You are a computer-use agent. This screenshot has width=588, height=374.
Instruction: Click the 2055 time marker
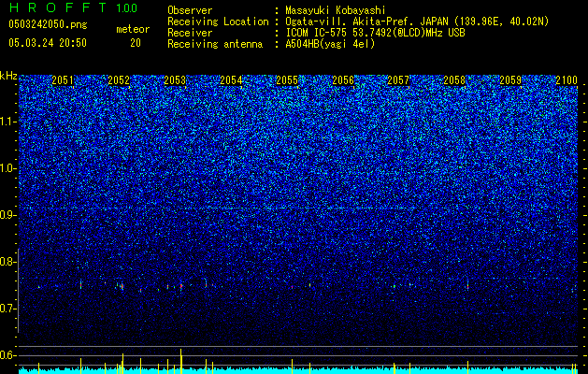287,80
